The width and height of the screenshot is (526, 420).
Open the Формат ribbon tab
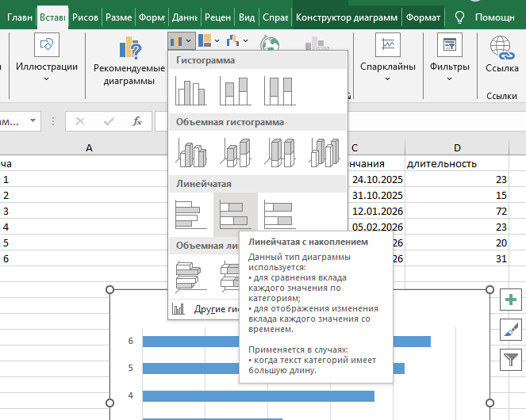tap(422, 17)
